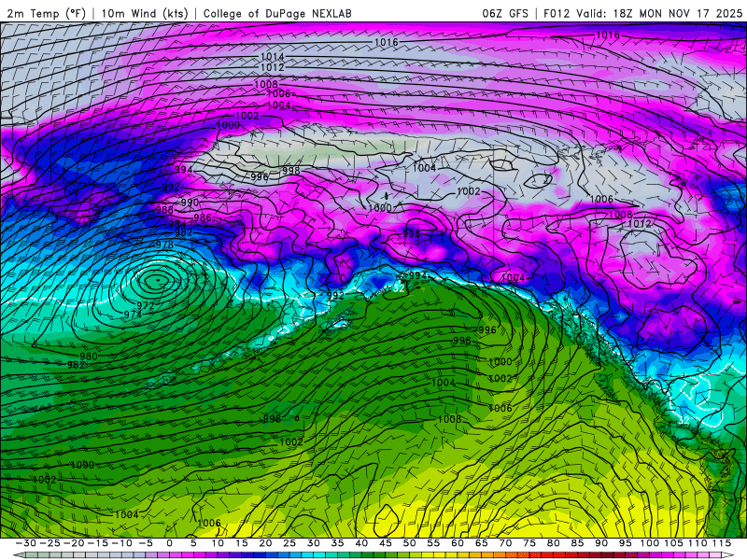Click the 990 isobar label

(x=190, y=203)
